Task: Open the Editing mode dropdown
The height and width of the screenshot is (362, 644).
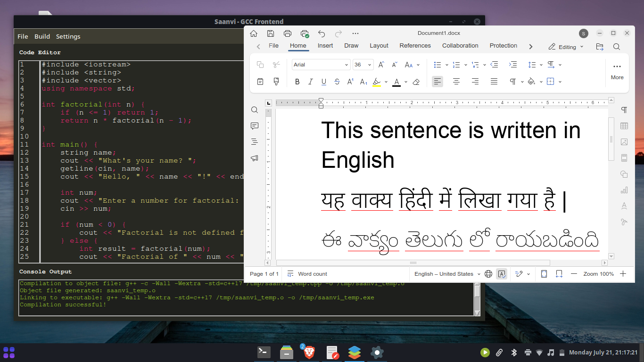Action: tap(566, 47)
